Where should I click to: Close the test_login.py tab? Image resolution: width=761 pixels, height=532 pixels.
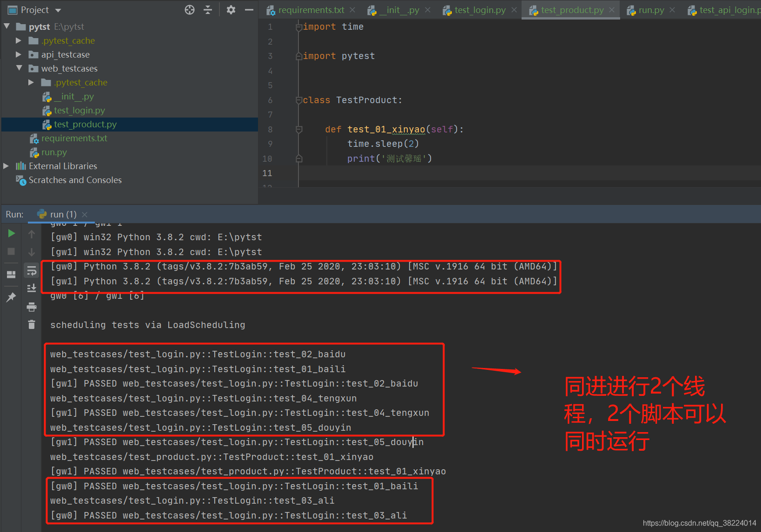pos(514,10)
